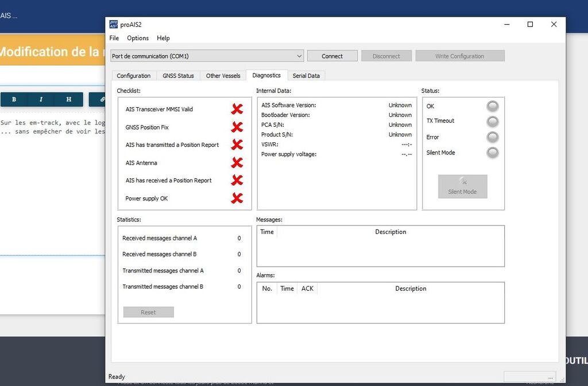Toggle bold in the background editor toolbar
Viewport: 588px width, 386px height.
[x=14, y=99]
